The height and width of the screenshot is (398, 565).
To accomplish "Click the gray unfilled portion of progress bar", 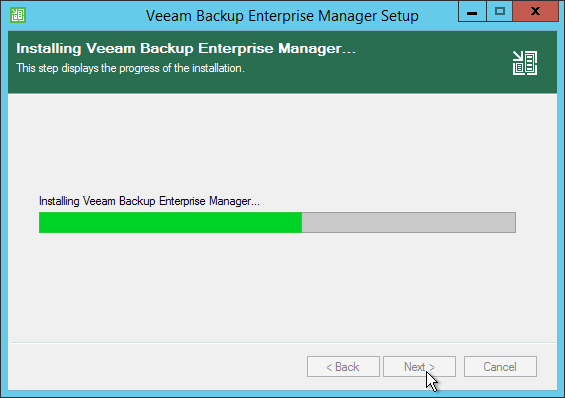I will click(409, 222).
